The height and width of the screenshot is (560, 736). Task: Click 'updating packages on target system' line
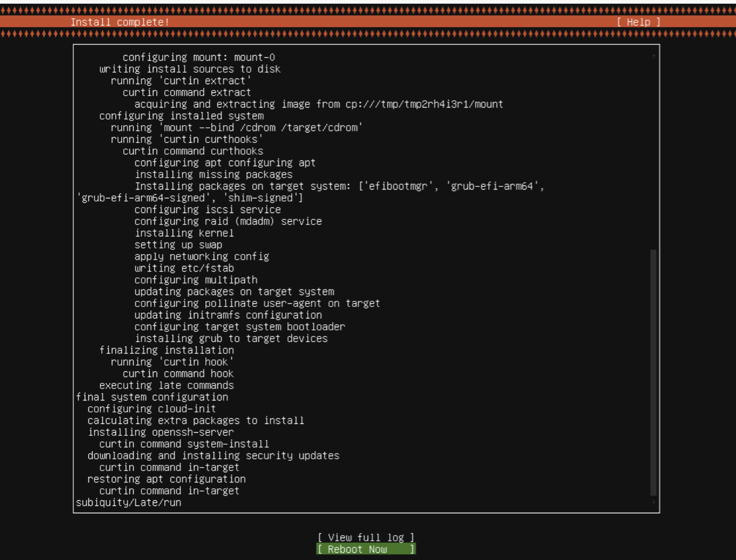pyautogui.click(x=234, y=291)
